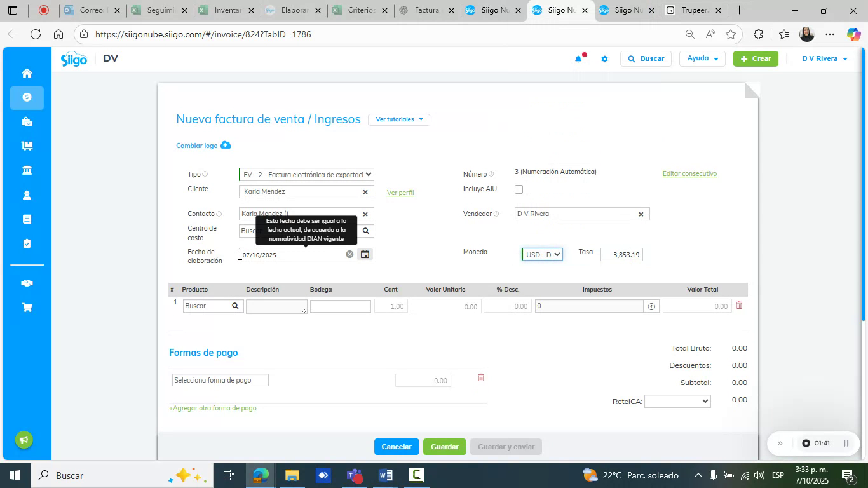Click the Valor Unitario field
This screenshot has width=868, height=488.
pyautogui.click(x=445, y=306)
